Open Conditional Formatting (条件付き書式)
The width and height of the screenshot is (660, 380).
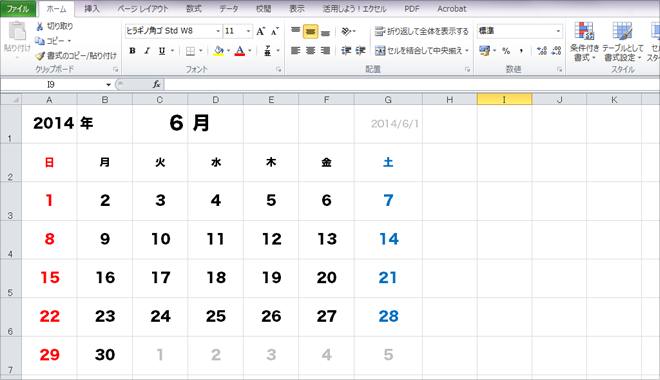(584, 41)
